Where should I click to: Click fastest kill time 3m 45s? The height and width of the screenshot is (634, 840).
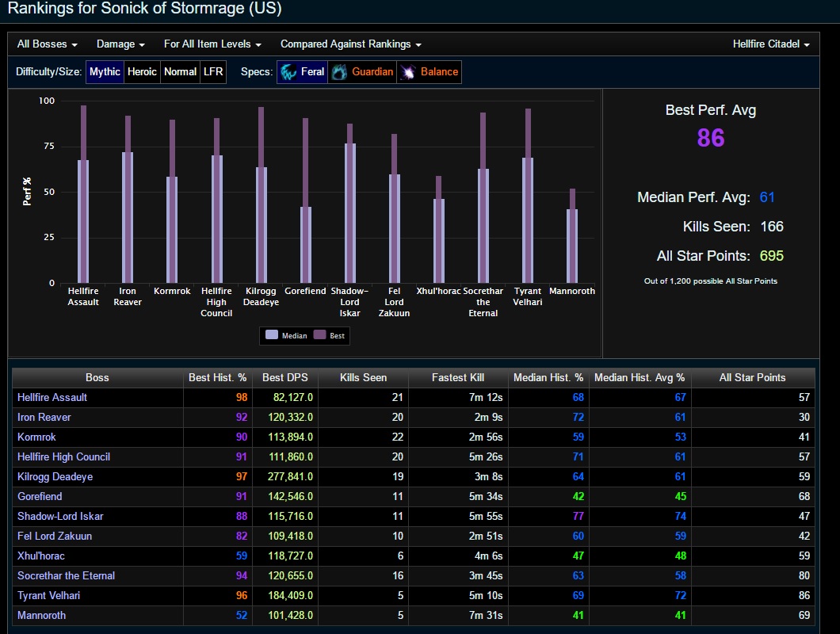tap(485, 575)
